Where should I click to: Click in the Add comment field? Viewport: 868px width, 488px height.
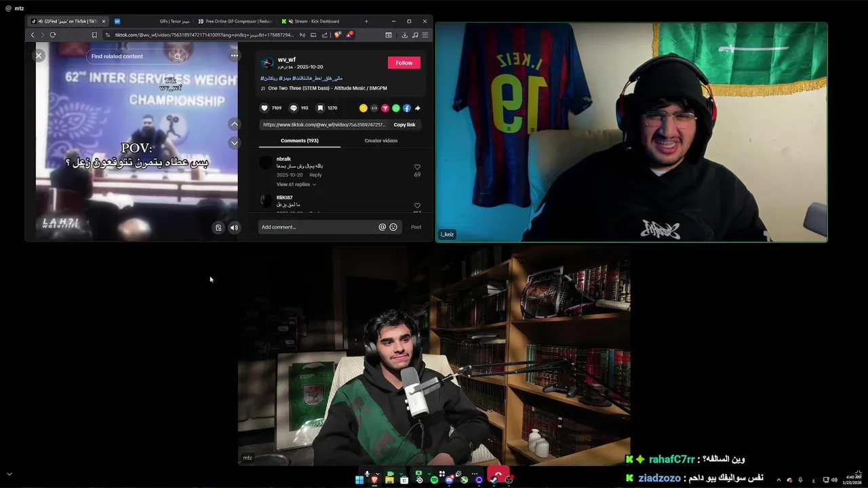(x=317, y=227)
